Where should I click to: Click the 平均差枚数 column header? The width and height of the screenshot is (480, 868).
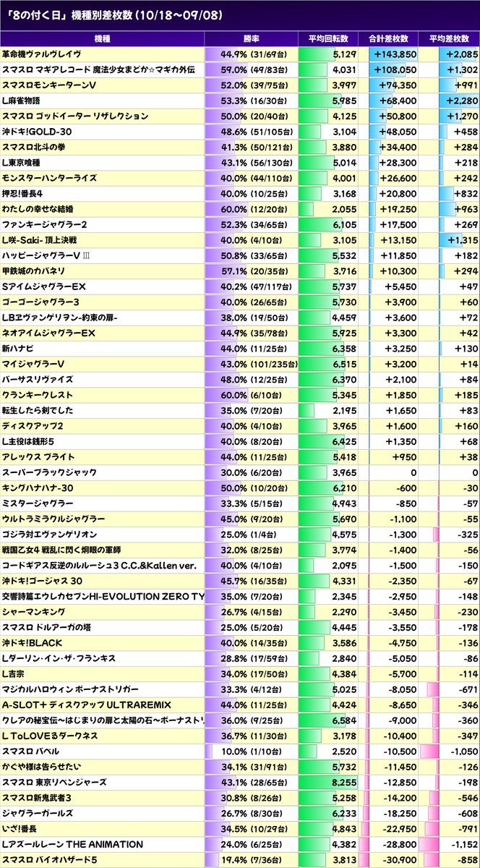[x=449, y=38]
